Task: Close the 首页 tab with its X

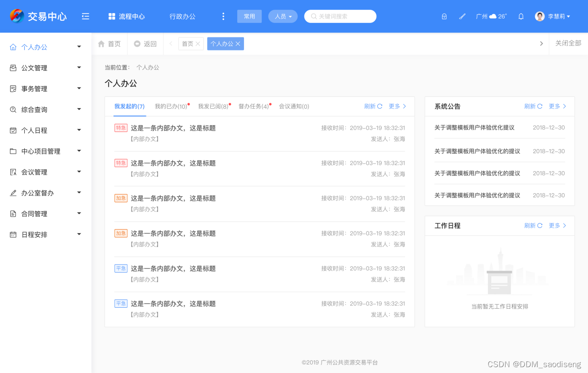Action: coord(198,44)
